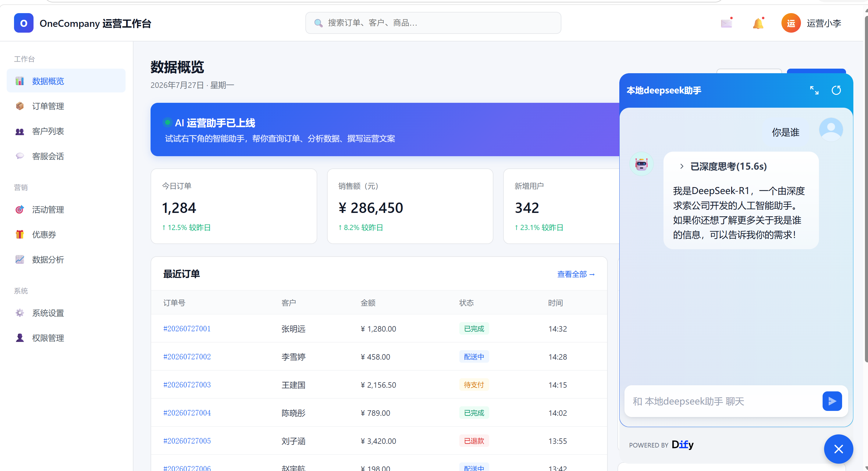
Task: Click the OneCompany logo icon
Action: point(23,23)
